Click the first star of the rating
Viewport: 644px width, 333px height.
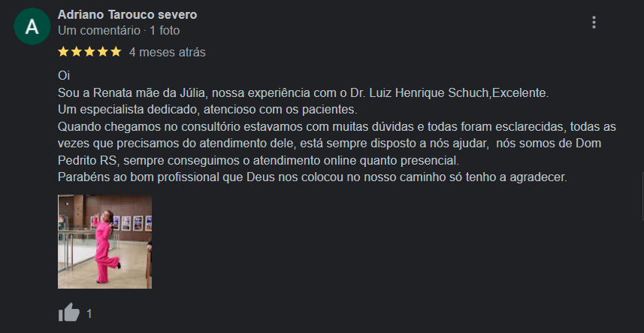click(64, 52)
